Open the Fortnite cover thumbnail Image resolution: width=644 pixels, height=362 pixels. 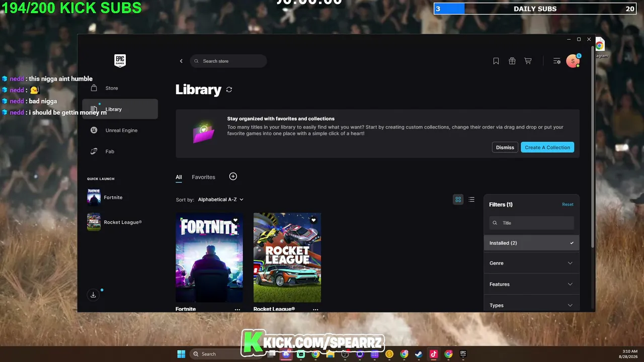click(x=209, y=257)
